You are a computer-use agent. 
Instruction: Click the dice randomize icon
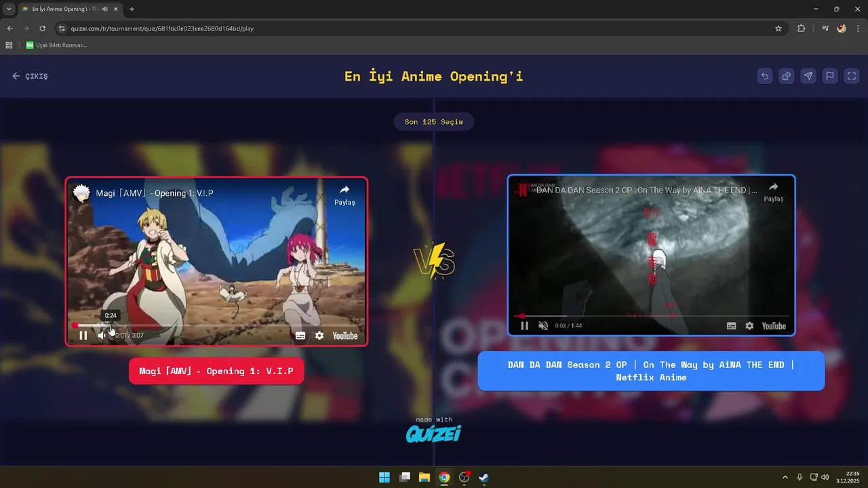pos(787,76)
